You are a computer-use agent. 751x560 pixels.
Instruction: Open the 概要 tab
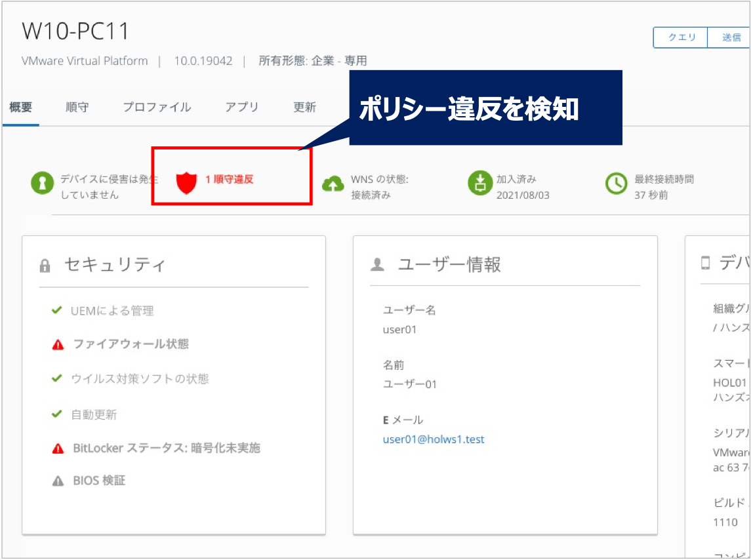coord(20,107)
